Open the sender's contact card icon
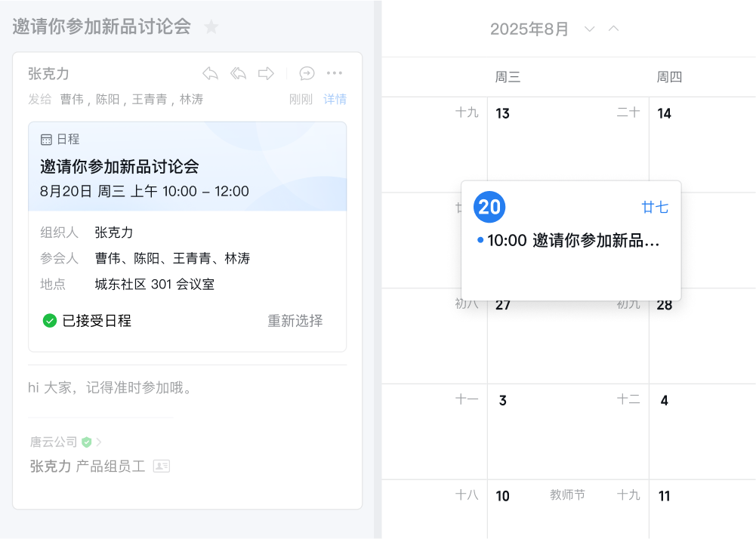Screen dimensions: 756x539 161,467
